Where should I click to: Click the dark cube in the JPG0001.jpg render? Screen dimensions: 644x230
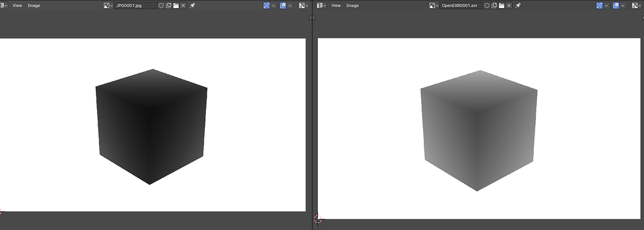[x=151, y=126]
